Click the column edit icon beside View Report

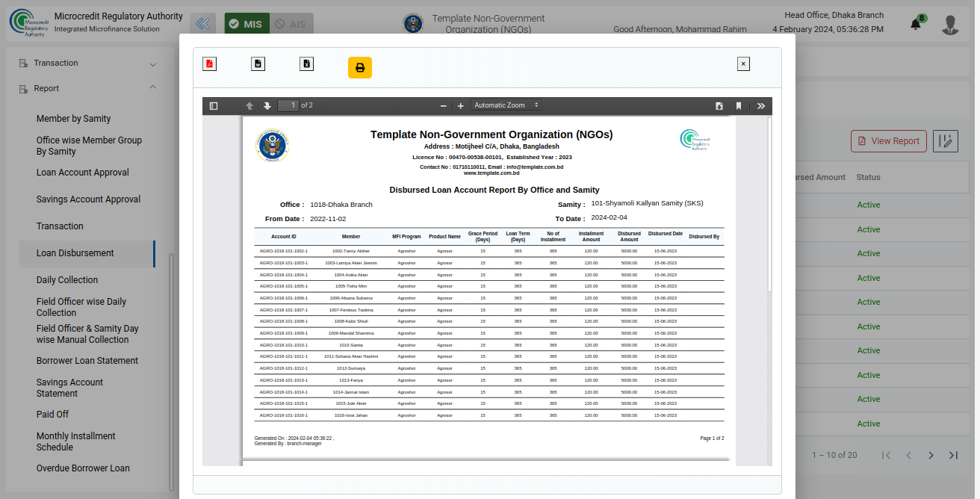945,141
